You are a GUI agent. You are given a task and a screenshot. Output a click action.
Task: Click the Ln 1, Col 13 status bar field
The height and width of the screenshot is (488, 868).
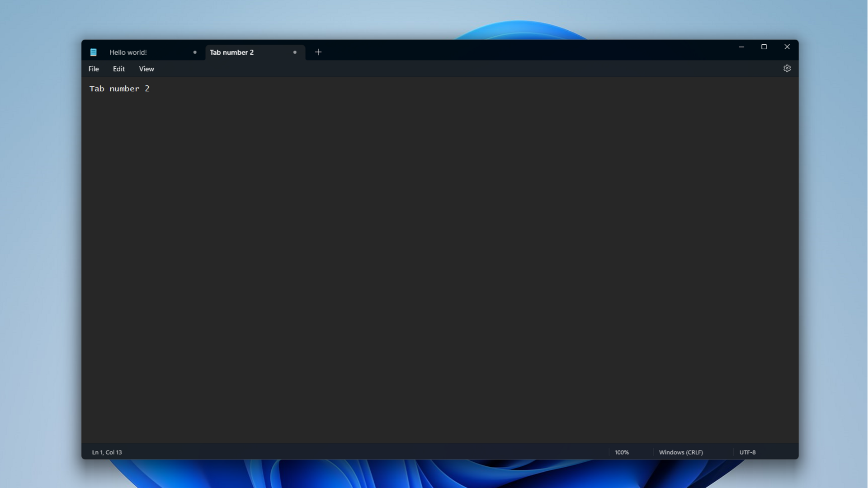106,452
